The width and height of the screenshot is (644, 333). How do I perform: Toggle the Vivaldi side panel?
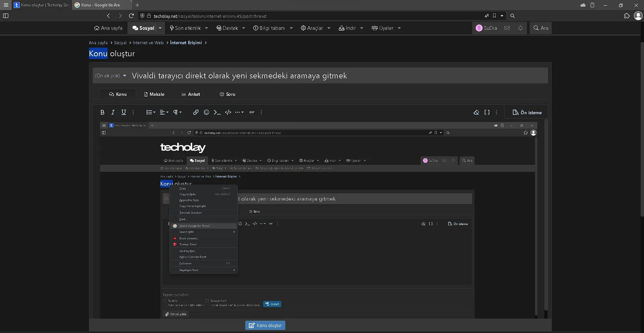point(6,16)
